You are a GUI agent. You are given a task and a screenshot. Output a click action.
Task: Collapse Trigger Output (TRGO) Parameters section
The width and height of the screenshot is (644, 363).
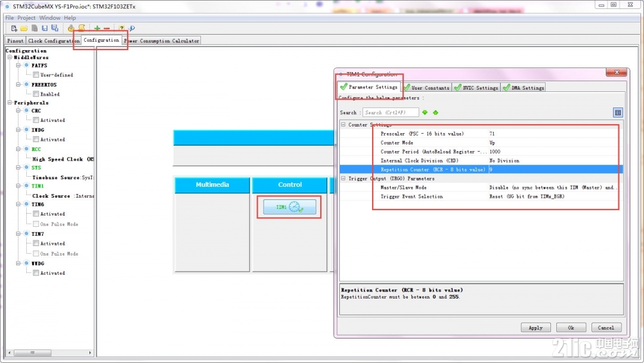click(343, 179)
